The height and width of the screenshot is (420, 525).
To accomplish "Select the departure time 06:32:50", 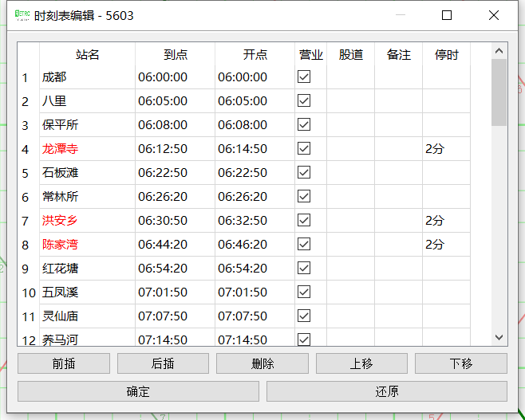I will coord(243,221).
